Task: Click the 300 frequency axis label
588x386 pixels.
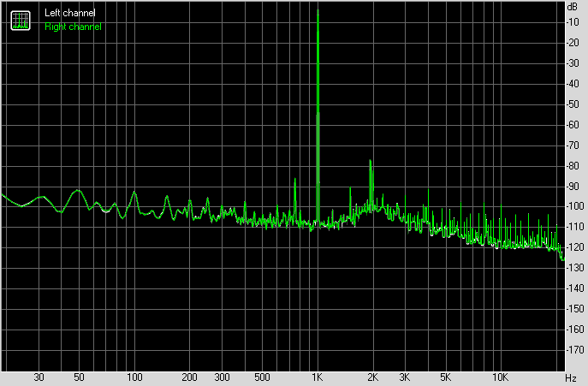Action: point(222,377)
